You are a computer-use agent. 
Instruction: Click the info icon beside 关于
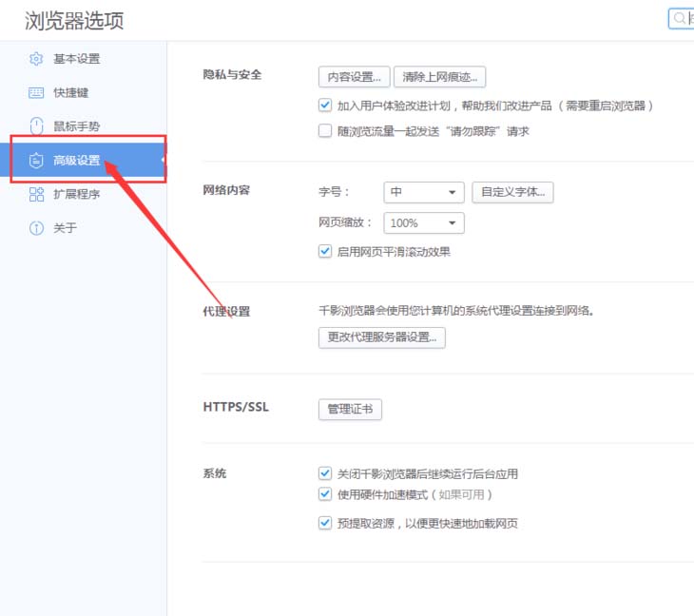36,228
